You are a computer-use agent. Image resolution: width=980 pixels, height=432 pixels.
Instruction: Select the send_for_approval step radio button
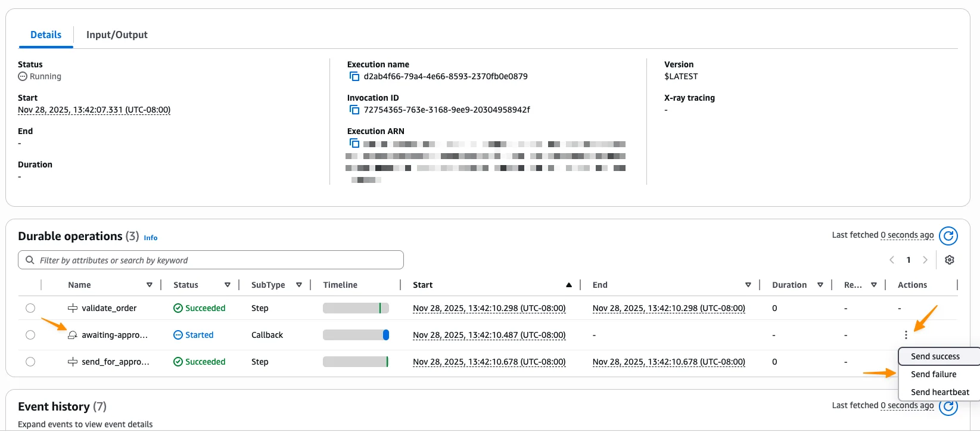tap(30, 362)
